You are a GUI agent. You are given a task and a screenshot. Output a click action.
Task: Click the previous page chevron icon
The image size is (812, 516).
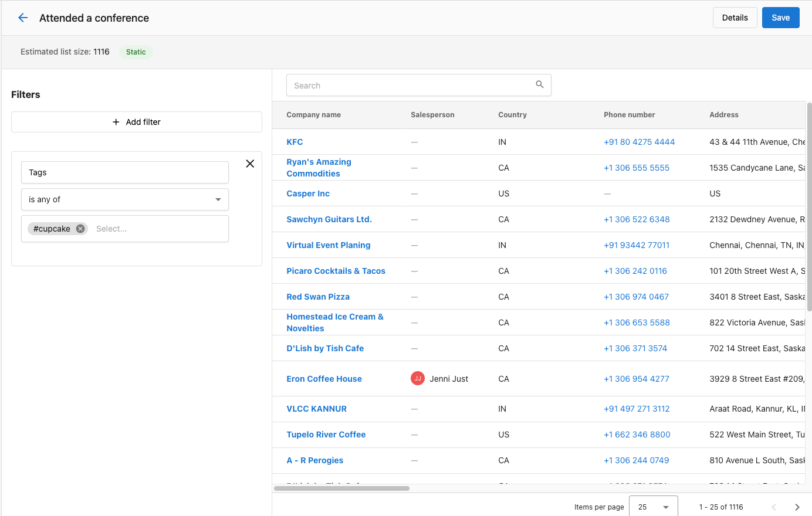(774, 507)
